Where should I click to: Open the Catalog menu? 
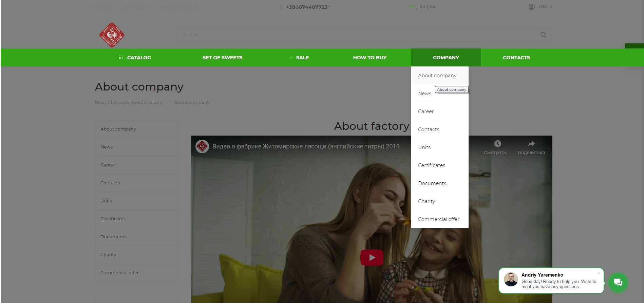pos(135,58)
